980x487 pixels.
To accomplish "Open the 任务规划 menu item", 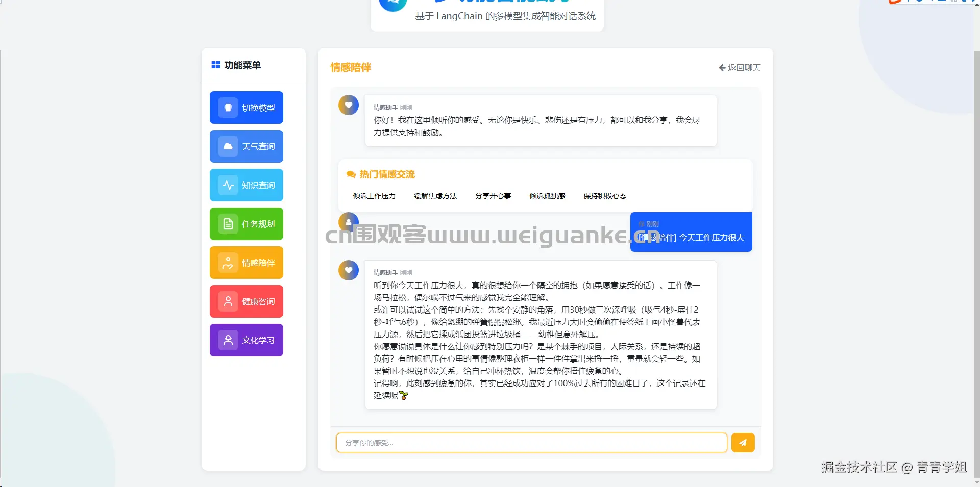I will click(x=247, y=224).
